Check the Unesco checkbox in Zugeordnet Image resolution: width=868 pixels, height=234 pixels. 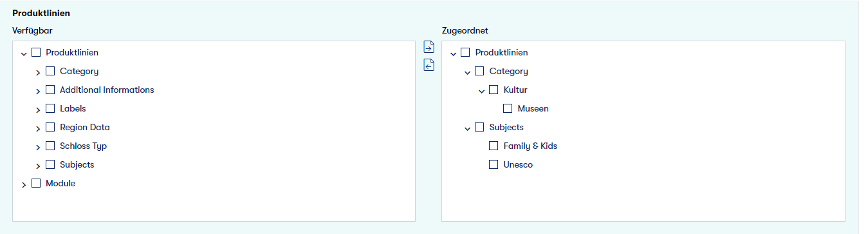click(494, 164)
